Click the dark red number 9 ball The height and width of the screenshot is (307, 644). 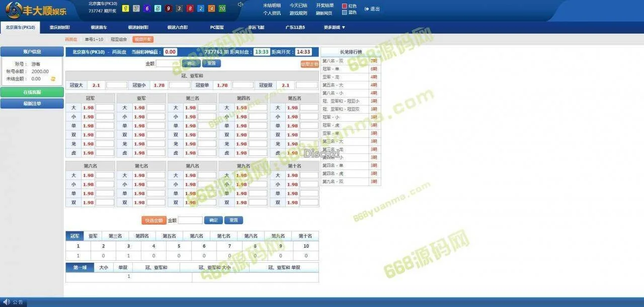[168, 9]
